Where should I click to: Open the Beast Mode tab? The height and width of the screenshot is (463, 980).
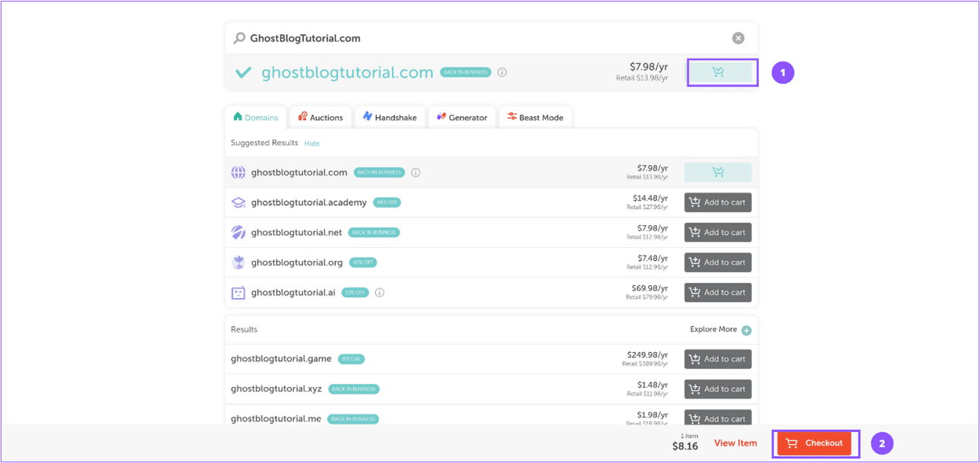535,117
